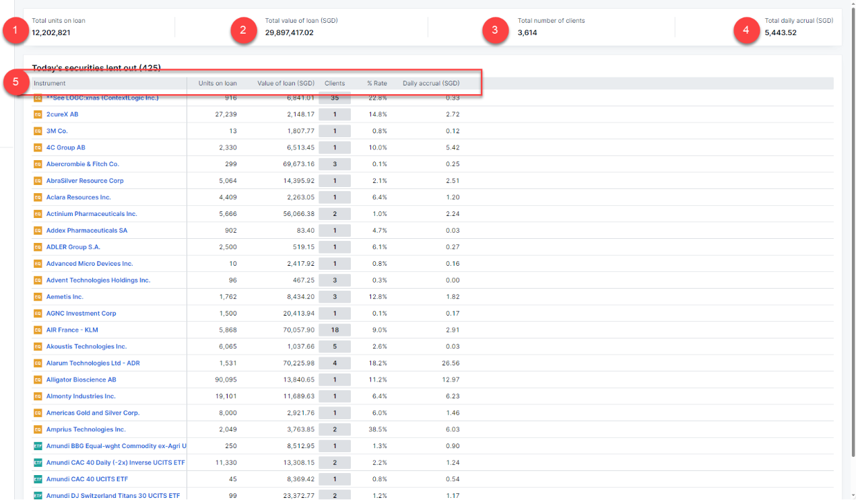Viewport: 862px width, 504px height.
Task: Sort by Units on loan column header
Action: (218, 83)
